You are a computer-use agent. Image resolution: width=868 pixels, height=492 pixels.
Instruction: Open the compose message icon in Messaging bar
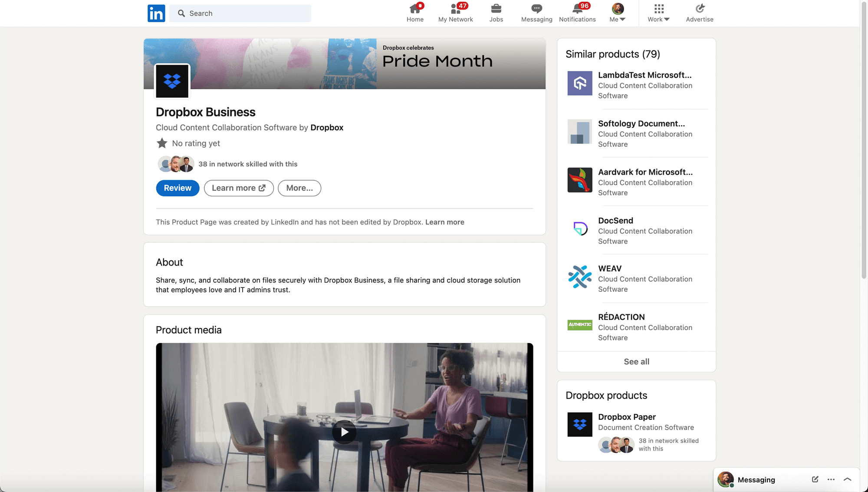click(x=815, y=479)
